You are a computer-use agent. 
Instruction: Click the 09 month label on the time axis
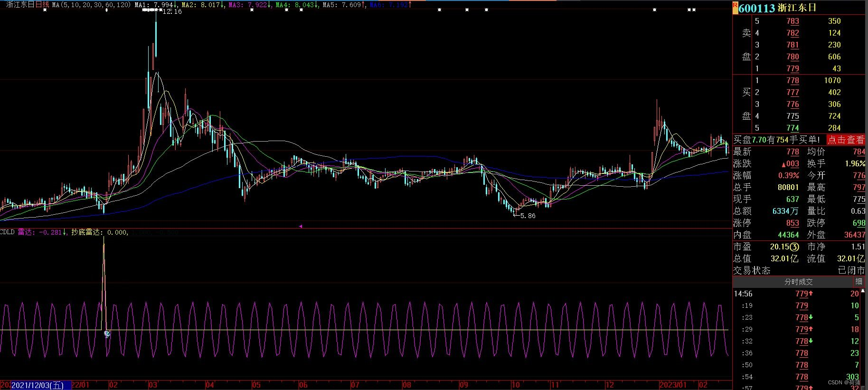pos(463,385)
